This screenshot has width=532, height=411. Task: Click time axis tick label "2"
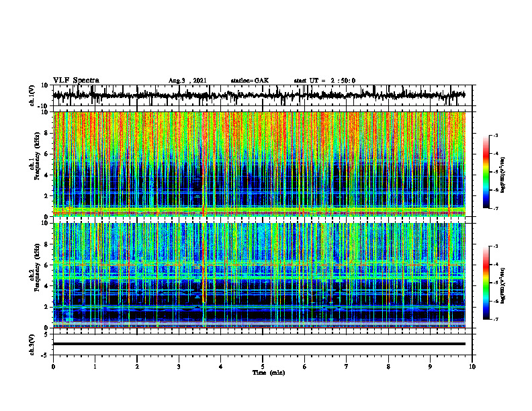pyautogui.click(x=137, y=367)
